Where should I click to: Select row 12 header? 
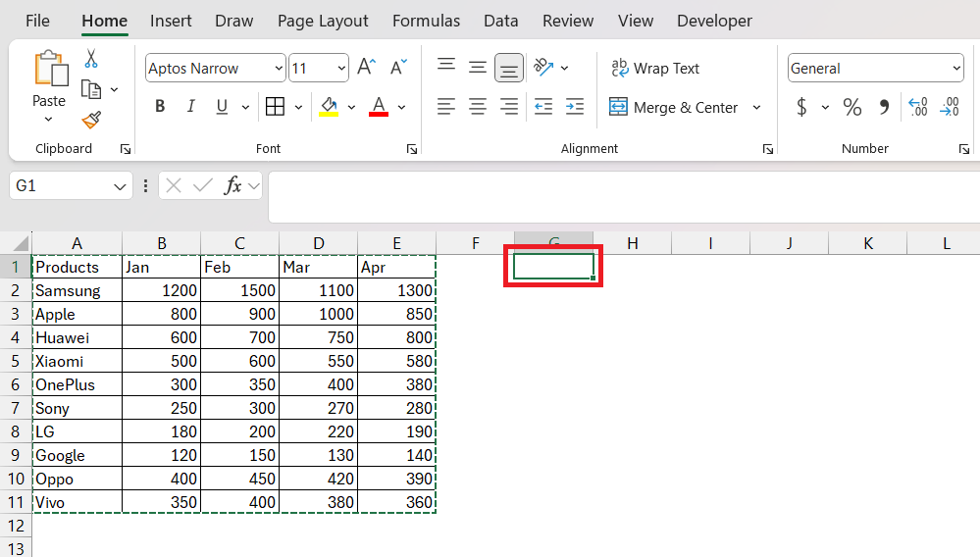tap(16, 526)
